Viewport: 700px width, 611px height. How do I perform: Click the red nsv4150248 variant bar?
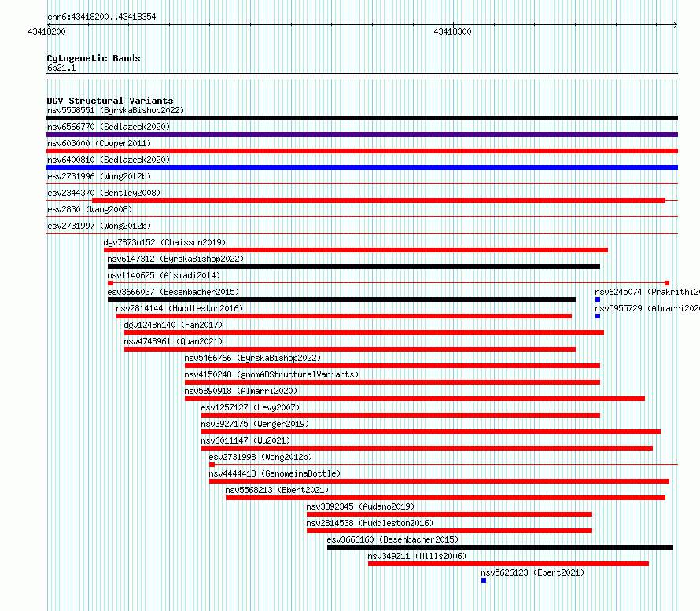pyautogui.click(x=392, y=382)
